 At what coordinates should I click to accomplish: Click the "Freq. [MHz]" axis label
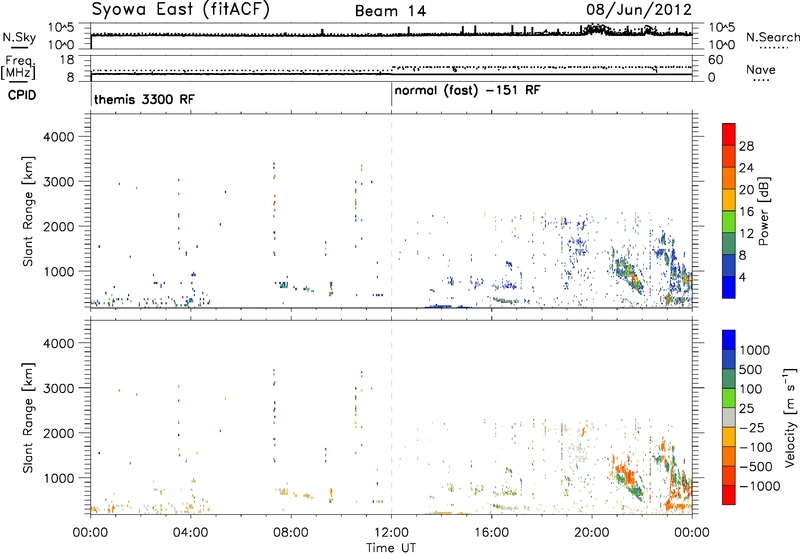18,67
